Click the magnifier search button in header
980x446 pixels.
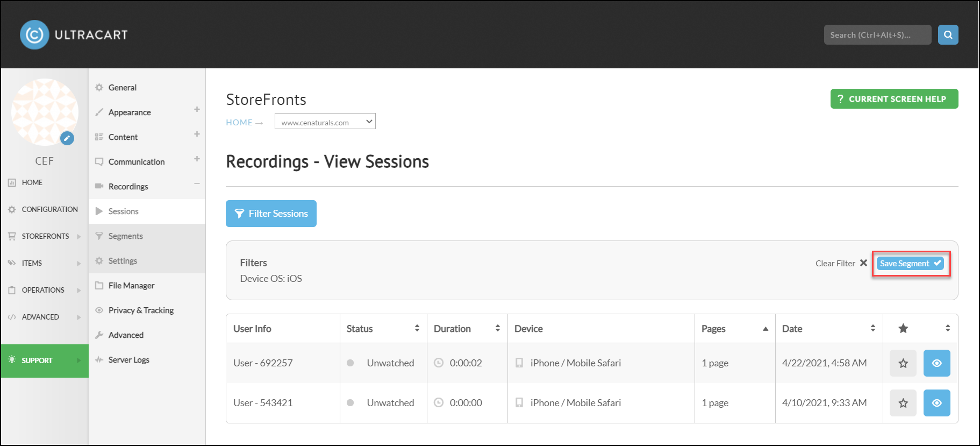pyautogui.click(x=948, y=35)
